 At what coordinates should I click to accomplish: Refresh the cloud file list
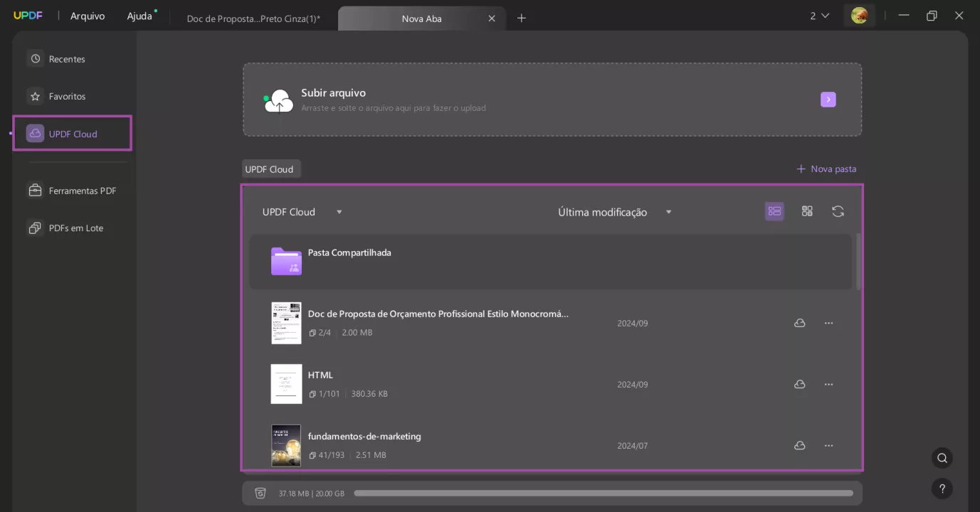(x=838, y=211)
